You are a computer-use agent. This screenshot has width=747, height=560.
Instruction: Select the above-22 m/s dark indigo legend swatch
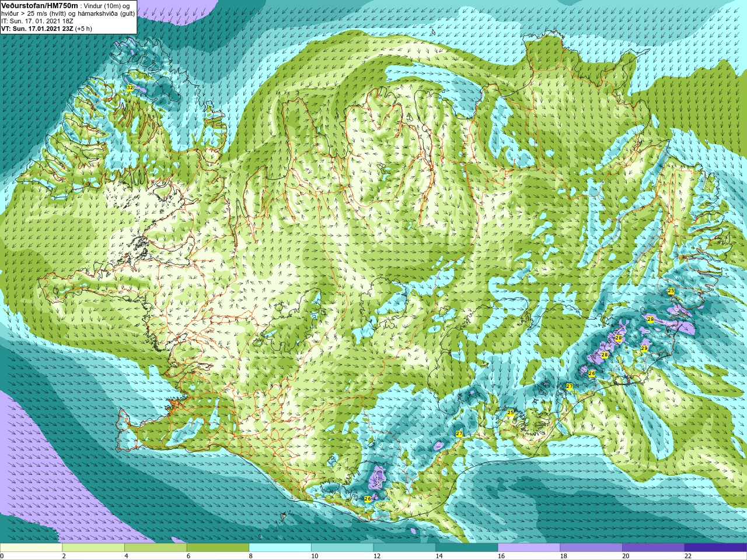[715, 548]
